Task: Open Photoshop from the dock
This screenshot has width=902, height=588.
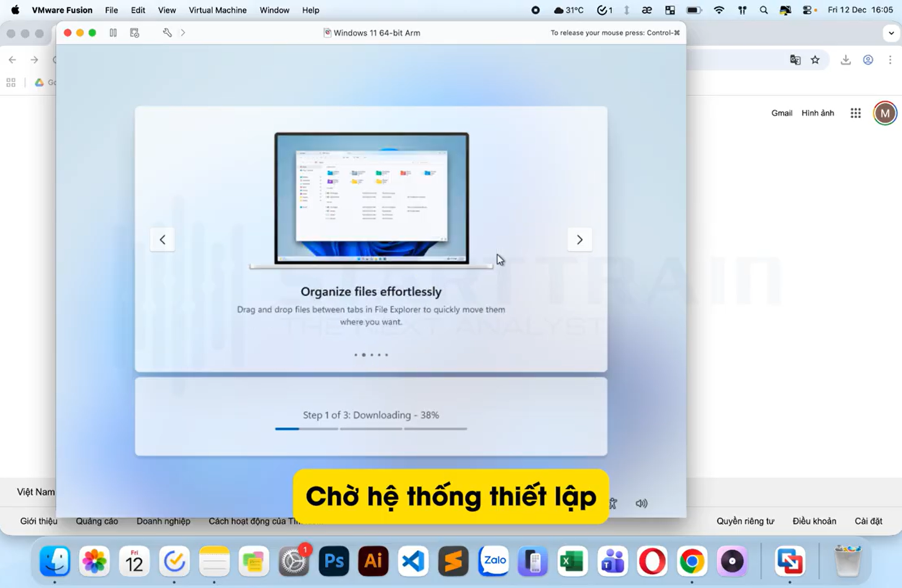Action: 333,561
